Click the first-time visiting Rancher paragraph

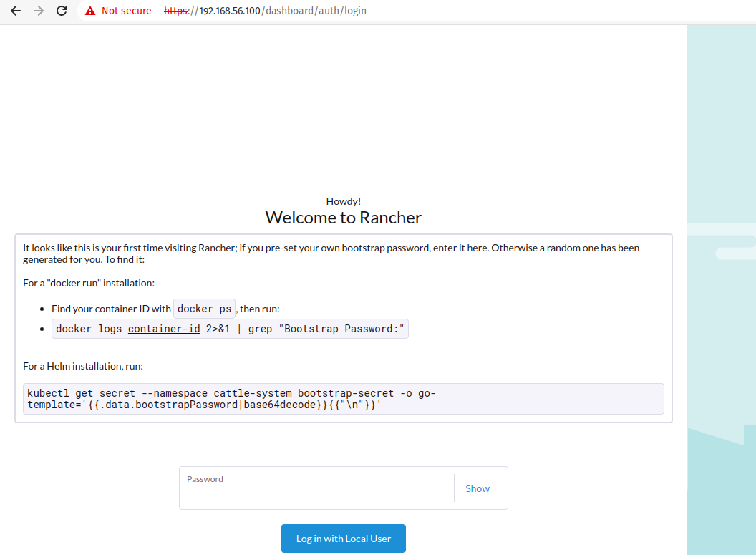[x=331, y=254]
